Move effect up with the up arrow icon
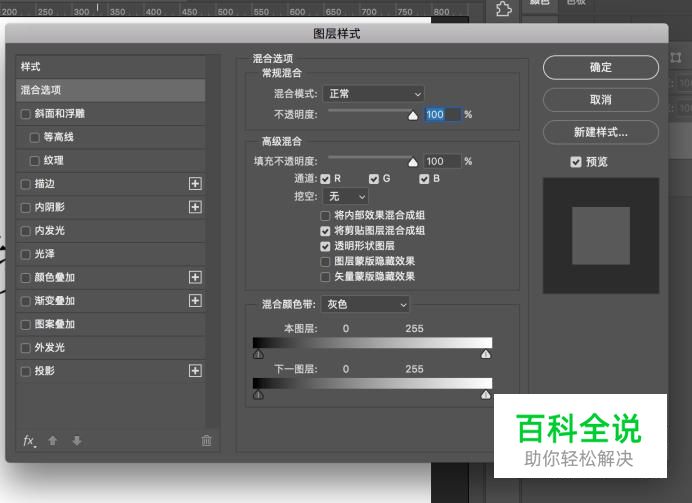692x503 pixels. pyautogui.click(x=53, y=440)
